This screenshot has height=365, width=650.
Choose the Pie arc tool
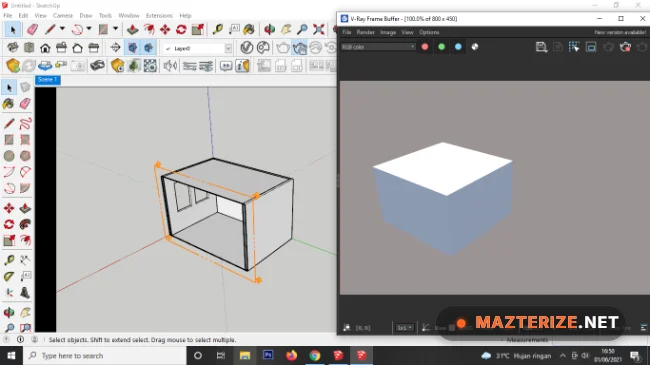click(x=25, y=188)
